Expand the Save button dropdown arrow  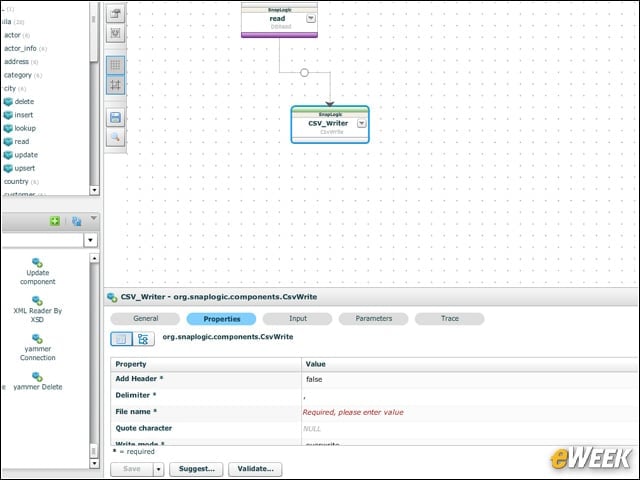tap(158, 469)
